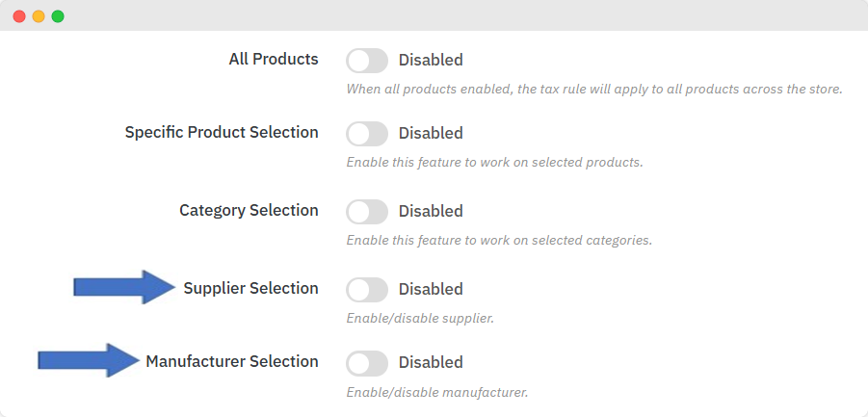Image resolution: width=868 pixels, height=417 pixels.
Task: Minimize the window using the yellow button
Action: tap(39, 16)
